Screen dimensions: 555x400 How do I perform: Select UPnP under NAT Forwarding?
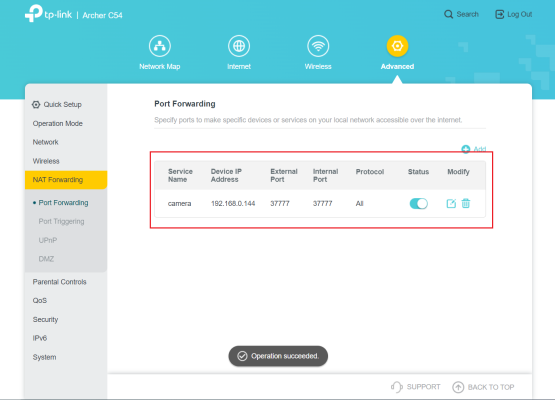[x=48, y=240]
